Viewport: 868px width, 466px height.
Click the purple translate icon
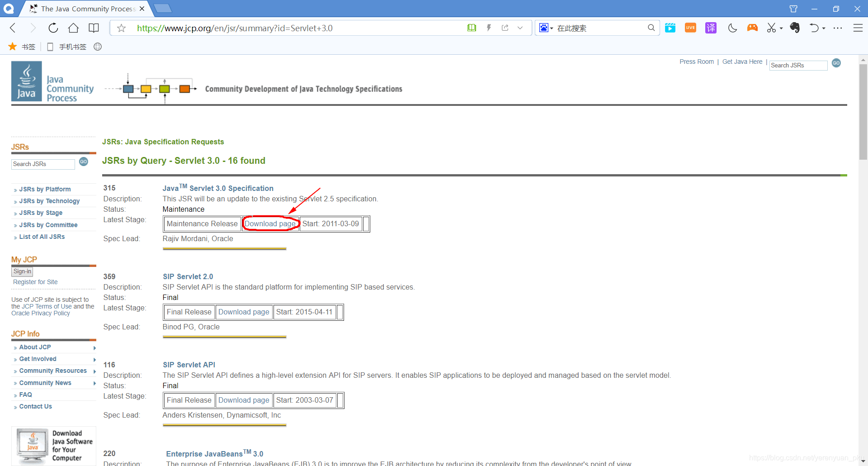711,28
